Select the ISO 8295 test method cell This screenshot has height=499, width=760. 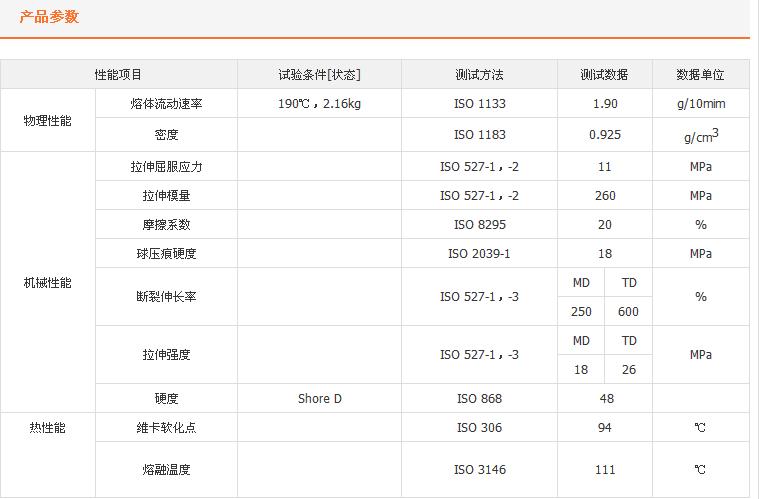click(479, 225)
